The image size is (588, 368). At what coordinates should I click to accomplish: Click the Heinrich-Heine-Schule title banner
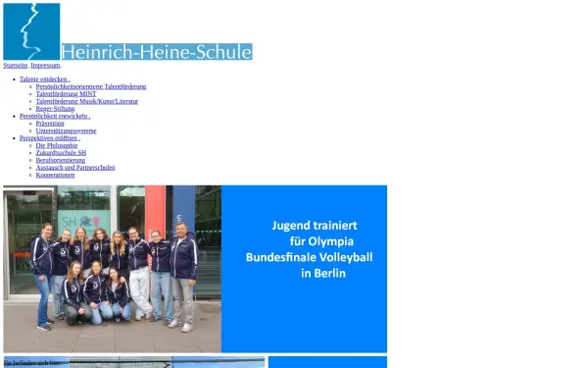pyautogui.click(x=157, y=51)
